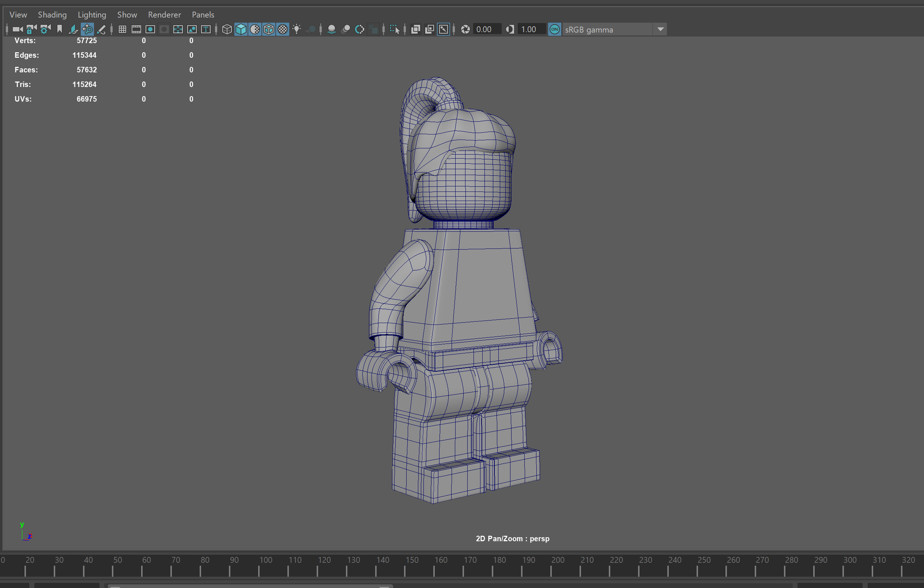The width and height of the screenshot is (924, 588).
Task: Open the Shading menu
Action: click(x=52, y=15)
